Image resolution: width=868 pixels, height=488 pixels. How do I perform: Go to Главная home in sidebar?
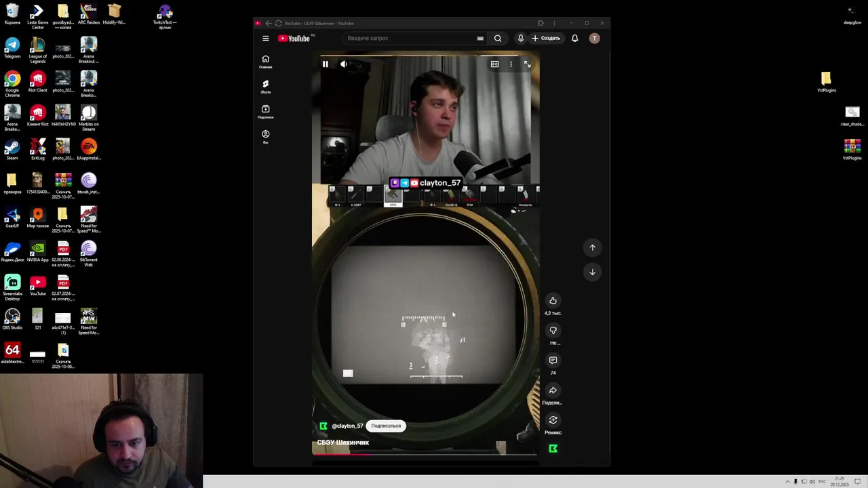266,62
